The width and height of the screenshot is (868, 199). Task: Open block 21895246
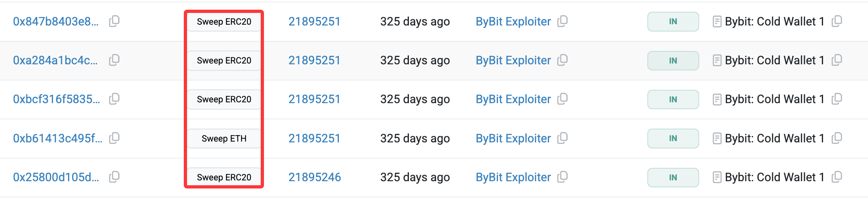point(315,177)
